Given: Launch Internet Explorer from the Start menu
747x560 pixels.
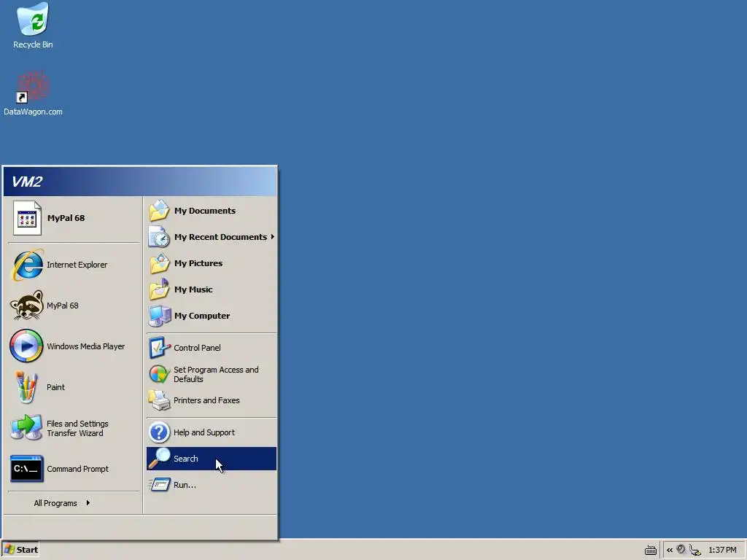Looking at the screenshot, I should (x=74, y=265).
